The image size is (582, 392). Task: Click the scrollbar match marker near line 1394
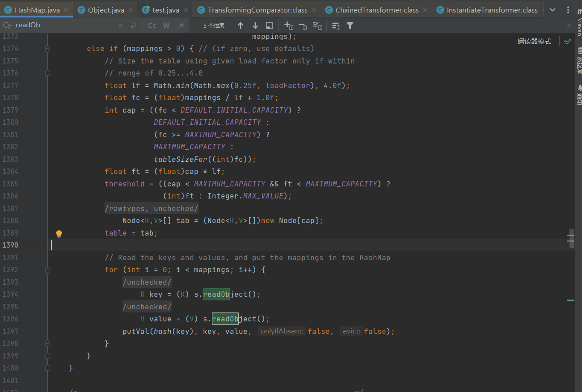(570, 300)
